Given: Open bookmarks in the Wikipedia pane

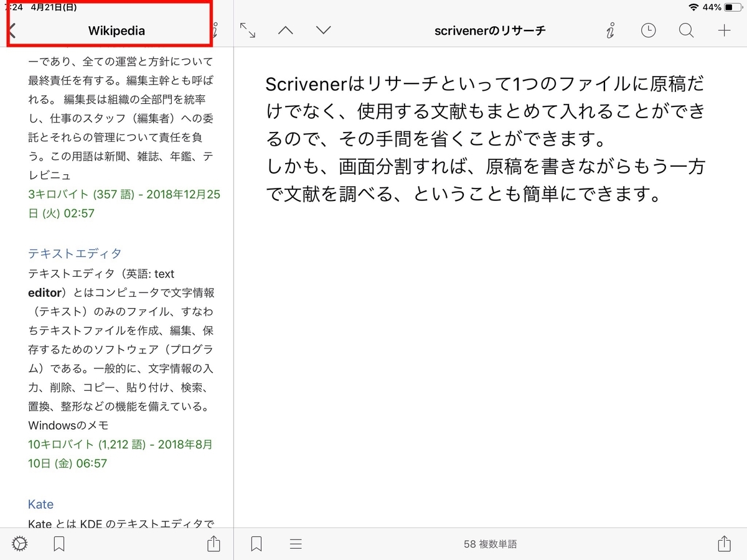Looking at the screenshot, I should 59,543.
